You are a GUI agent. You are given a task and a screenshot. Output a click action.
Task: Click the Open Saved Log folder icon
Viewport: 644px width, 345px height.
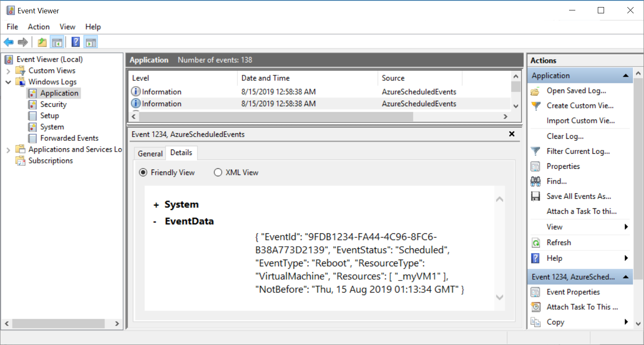point(536,91)
